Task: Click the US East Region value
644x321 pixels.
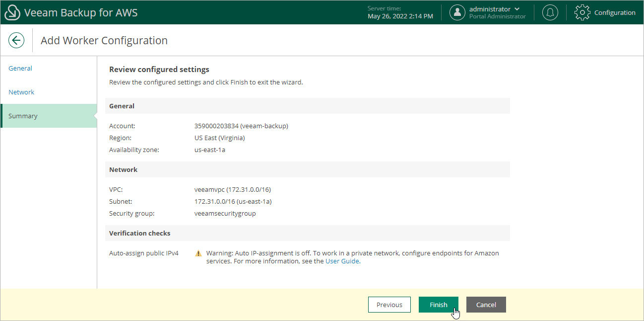Action: pos(219,138)
